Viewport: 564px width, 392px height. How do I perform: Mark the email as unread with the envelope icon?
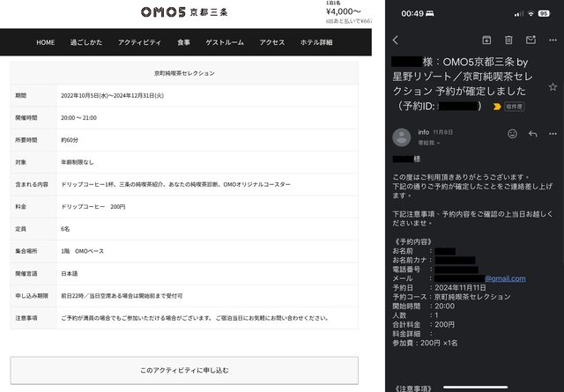click(x=531, y=40)
